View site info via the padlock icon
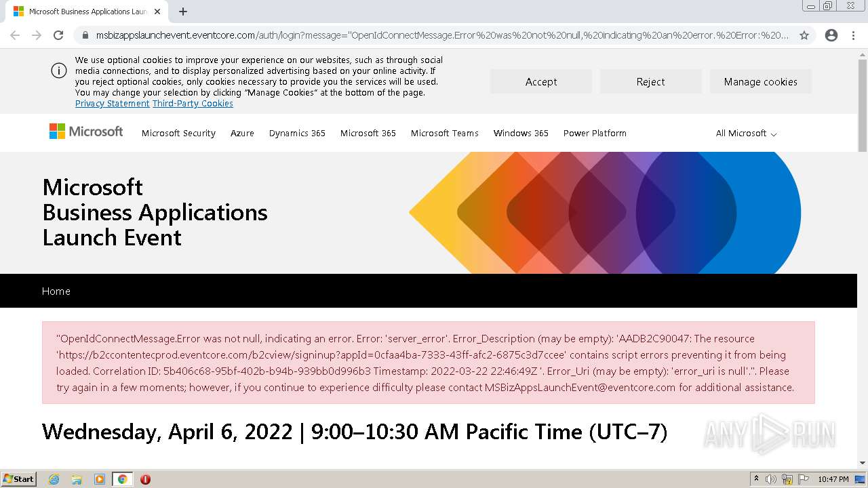This screenshot has width=868, height=488. pos(85,35)
